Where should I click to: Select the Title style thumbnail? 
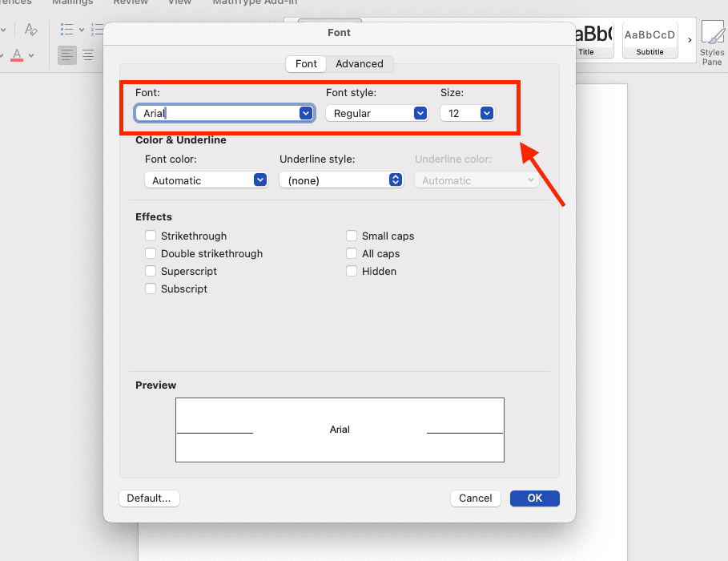point(593,40)
